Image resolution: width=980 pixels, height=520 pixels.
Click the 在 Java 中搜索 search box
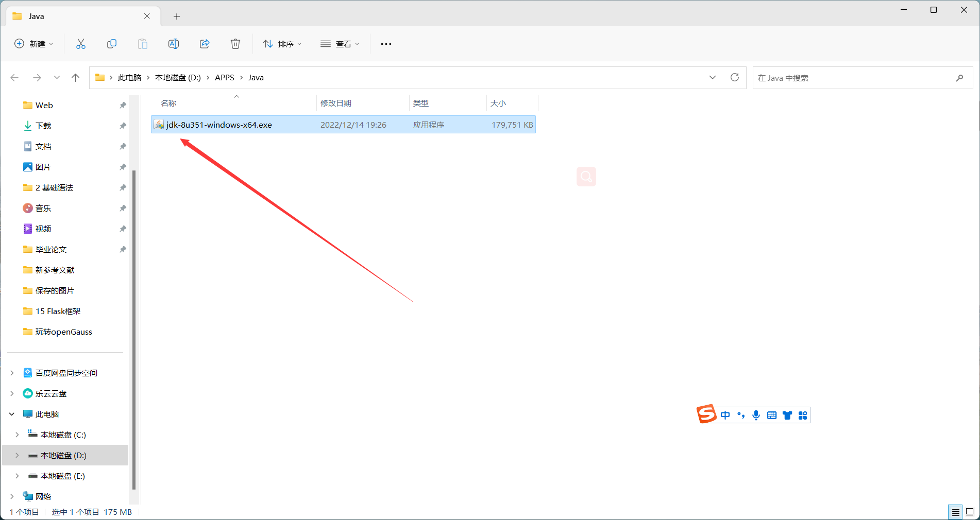863,78
